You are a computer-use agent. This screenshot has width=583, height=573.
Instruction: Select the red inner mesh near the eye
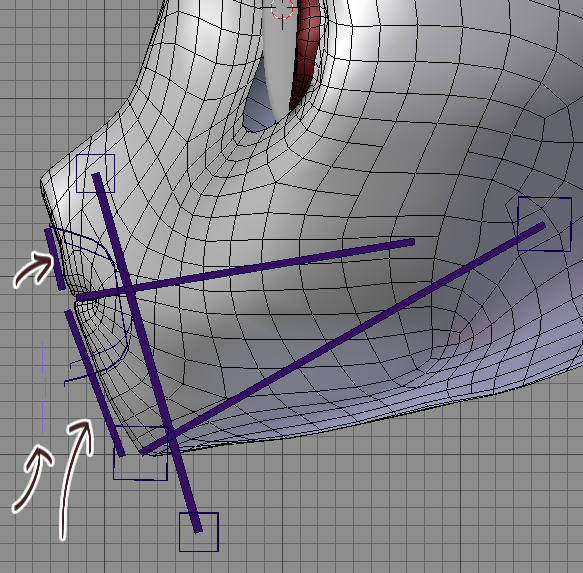point(306,52)
